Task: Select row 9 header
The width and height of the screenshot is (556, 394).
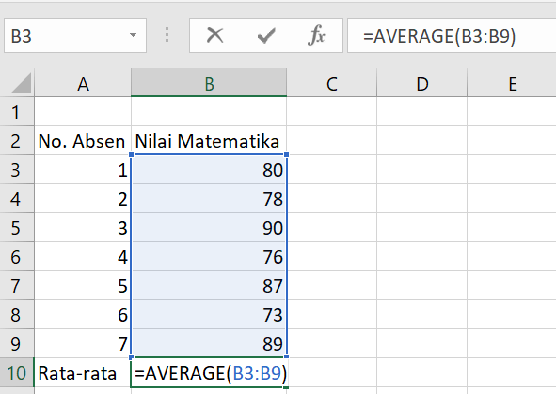Action: (17, 344)
